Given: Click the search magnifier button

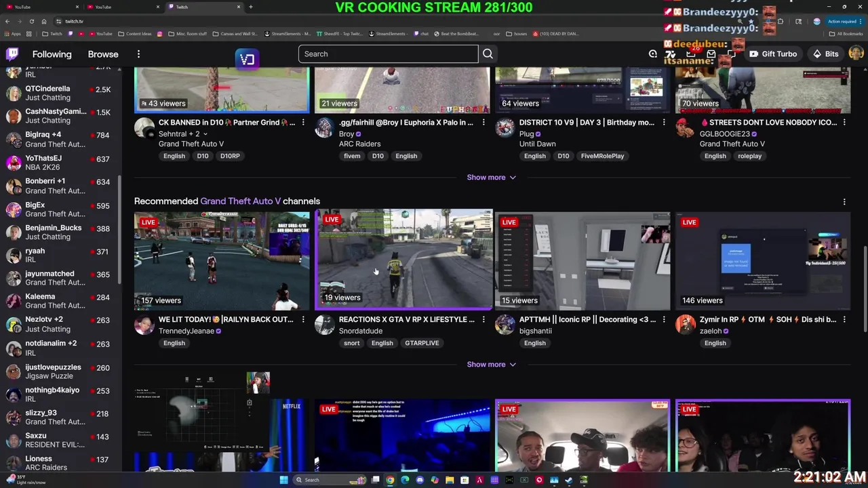Looking at the screenshot, I should point(488,54).
